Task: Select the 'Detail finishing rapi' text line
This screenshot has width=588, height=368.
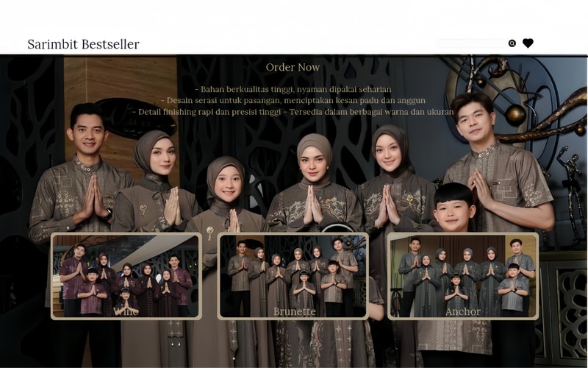Action: 293,112
